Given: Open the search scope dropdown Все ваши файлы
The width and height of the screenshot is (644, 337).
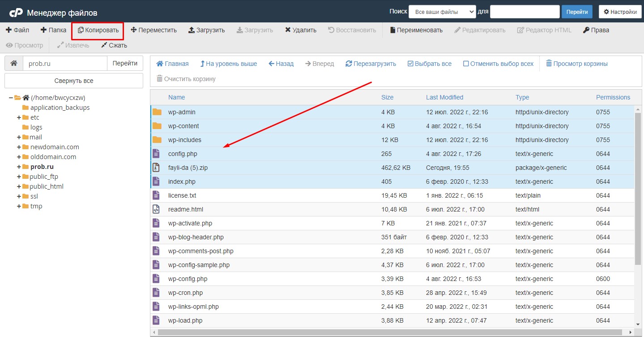Looking at the screenshot, I should tap(442, 12).
